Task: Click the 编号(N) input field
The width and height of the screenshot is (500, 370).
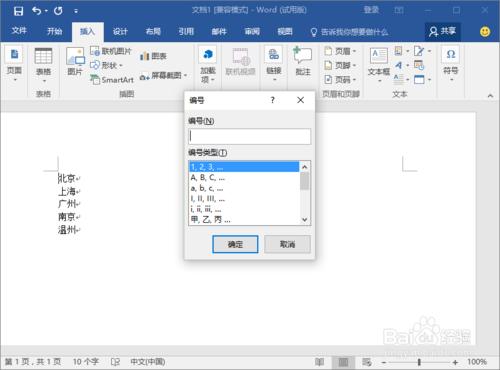Action: [x=249, y=136]
